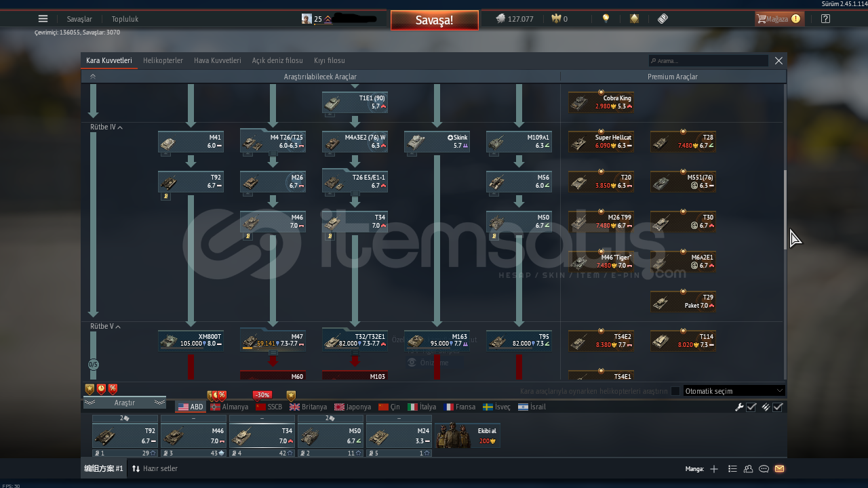Select the SSCB nation tab

[x=269, y=407]
